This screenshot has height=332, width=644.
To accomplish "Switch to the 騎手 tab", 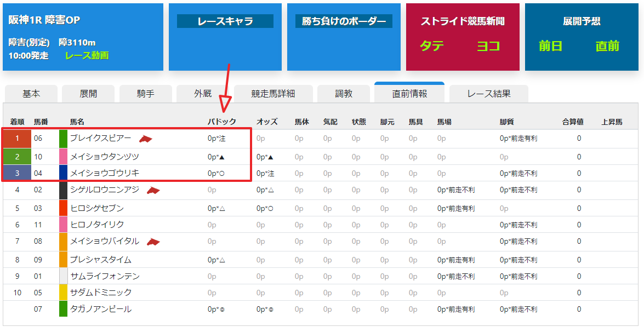I will pos(145,94).
